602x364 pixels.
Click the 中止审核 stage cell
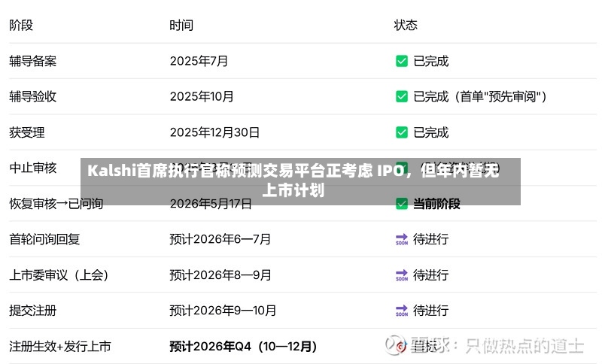(x=32, y=168)
